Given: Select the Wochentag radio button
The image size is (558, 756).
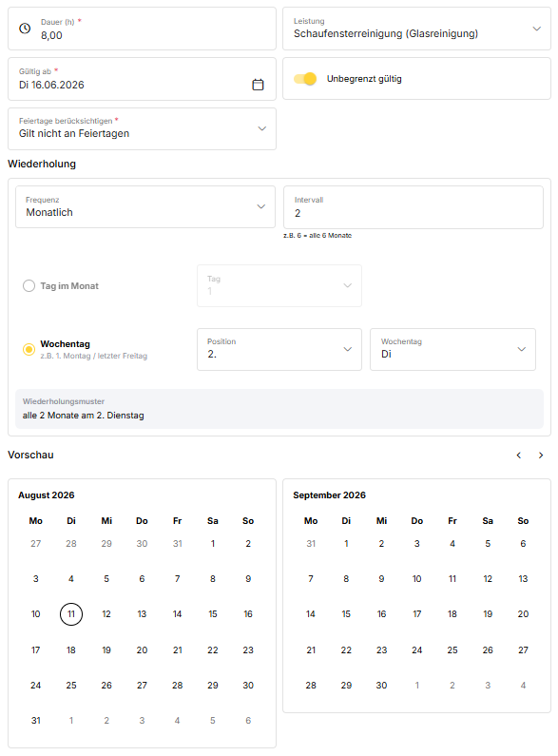Looking at the screenshot, I should (29, 349).
